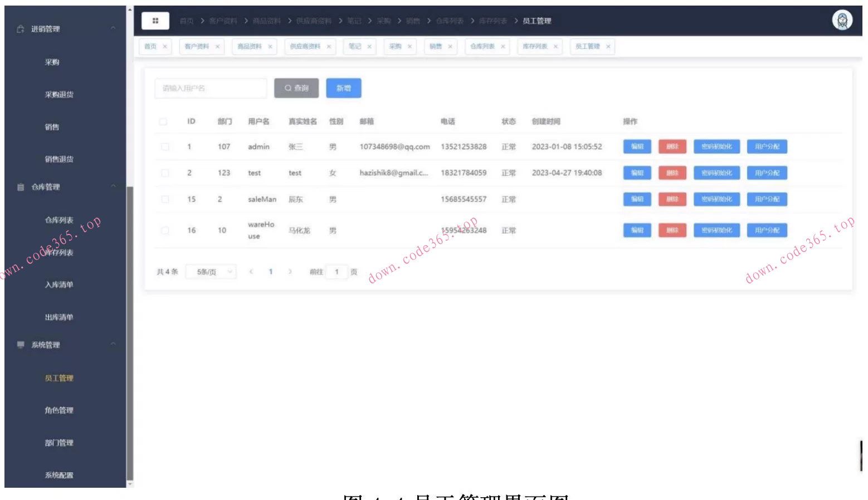Select 部门管理 in the sidebar
Screen dimensions: 868x500
59,443
